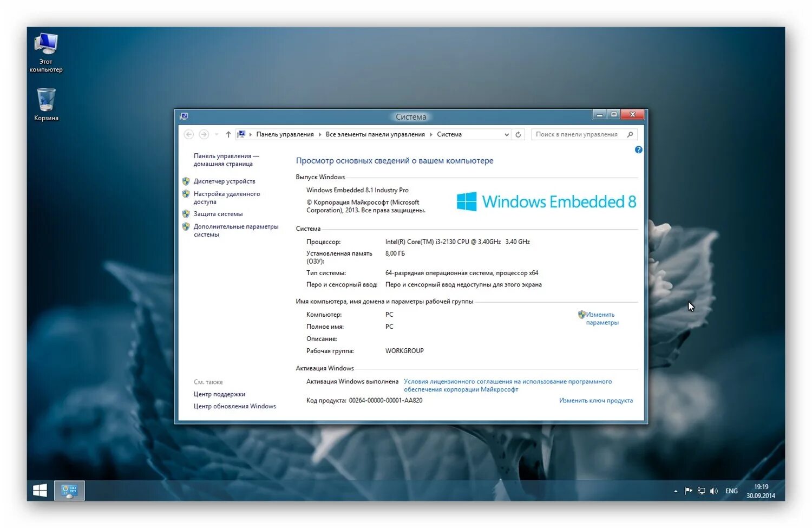
Task: Select 'Все элементы панели управления' breadcrumb
Action: (375, 134)
